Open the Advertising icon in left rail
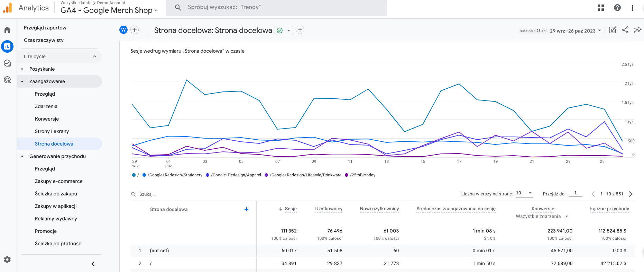The height and width of the screenshot is (272, 644). click(7, 80)
